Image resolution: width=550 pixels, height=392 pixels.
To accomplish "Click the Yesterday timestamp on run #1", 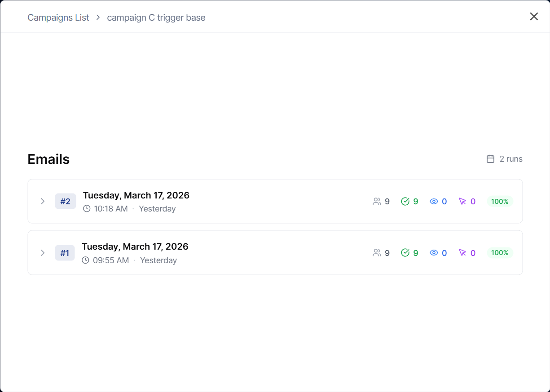I will click(x=158, y=260).
